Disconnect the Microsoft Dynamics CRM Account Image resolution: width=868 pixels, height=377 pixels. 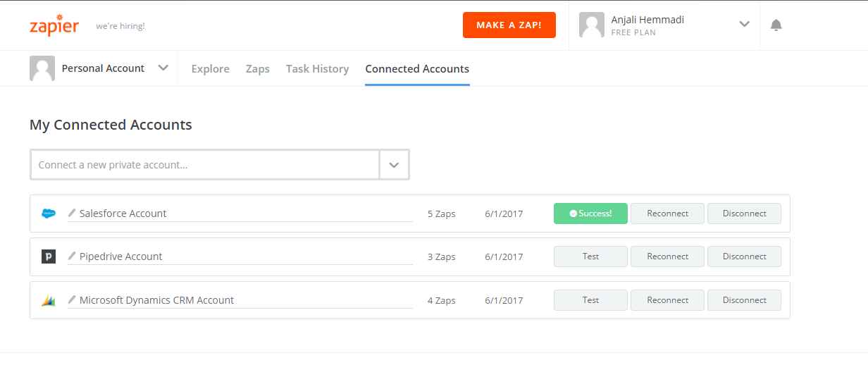744,300
